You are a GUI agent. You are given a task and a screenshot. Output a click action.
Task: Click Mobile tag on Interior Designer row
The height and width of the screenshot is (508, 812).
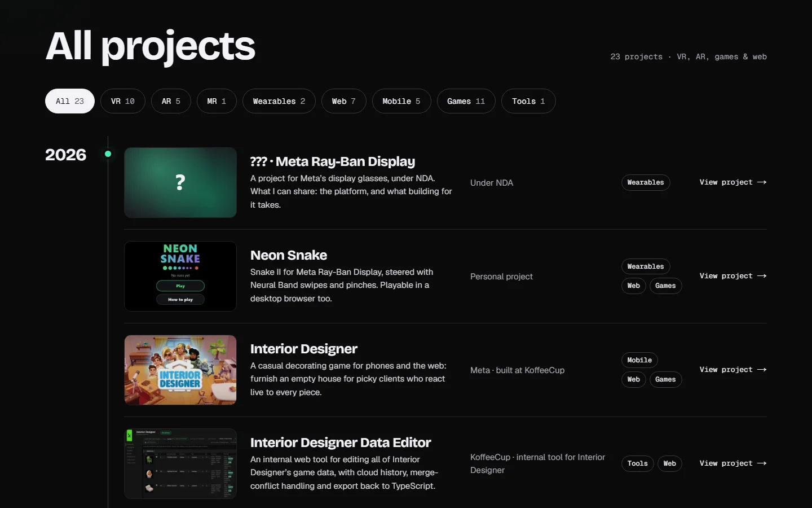point(639,360)
